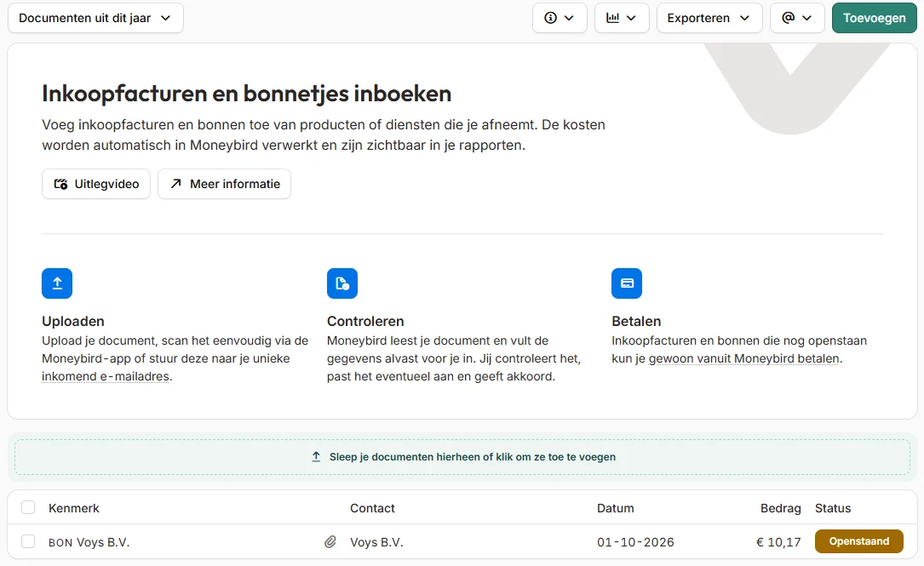The width and height of the screenshot is (924, 566).
Task: Tick the select-all checkbox next to Kenmerk
Action: click(28, 507)
